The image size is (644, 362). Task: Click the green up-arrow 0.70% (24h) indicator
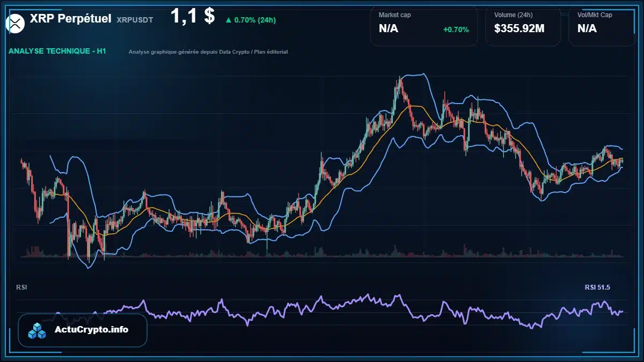click(x=251, y=20)
